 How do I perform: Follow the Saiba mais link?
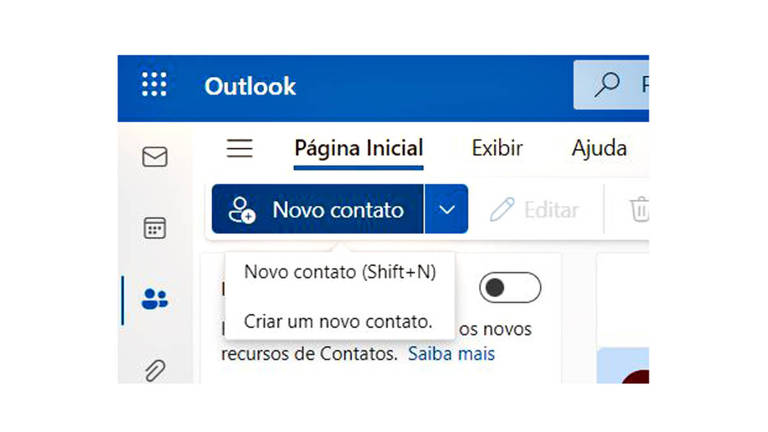(x=451, y=353)
